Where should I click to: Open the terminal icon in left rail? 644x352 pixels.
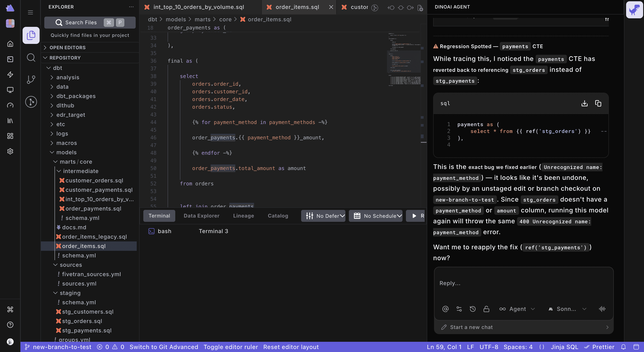[10, 59]
